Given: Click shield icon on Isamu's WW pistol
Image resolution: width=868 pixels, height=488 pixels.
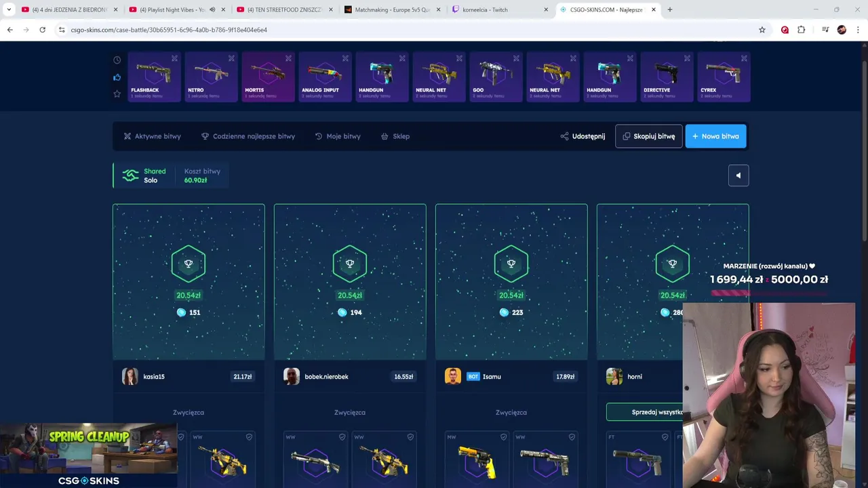Looking at the screenshot, I should (x=572, y=437).
